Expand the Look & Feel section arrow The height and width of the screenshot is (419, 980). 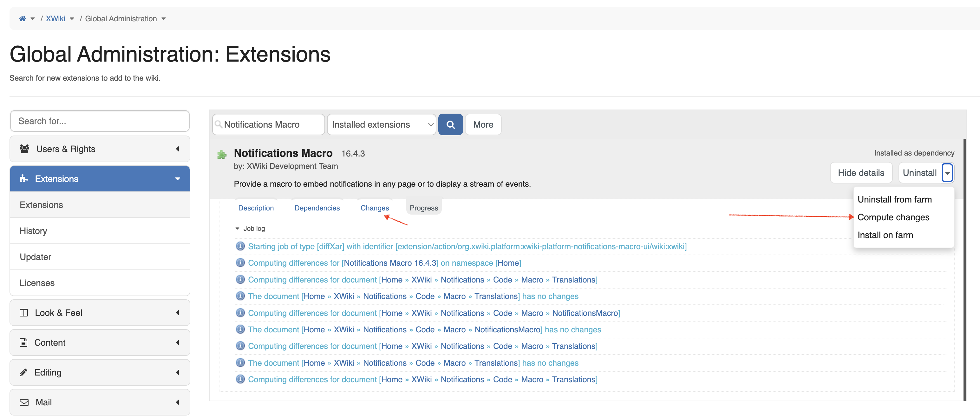tap(177, 313)
